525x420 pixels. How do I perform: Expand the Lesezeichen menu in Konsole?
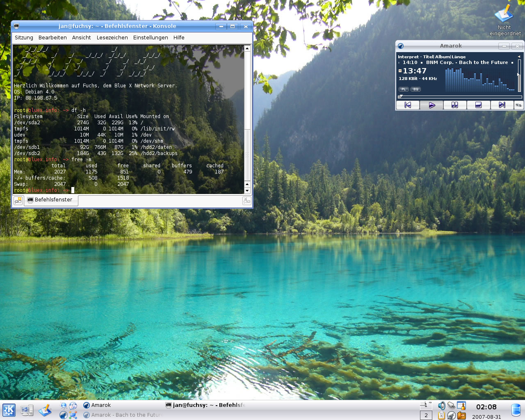(x=112, y=37)
